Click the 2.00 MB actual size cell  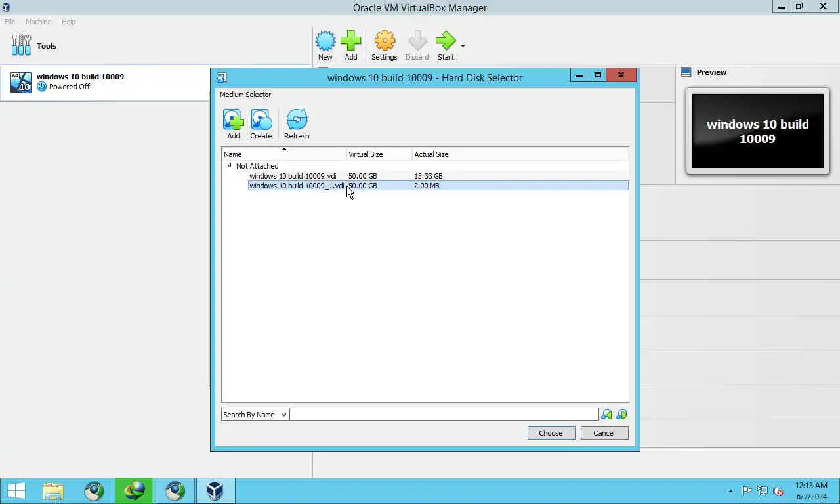point(427,186)
